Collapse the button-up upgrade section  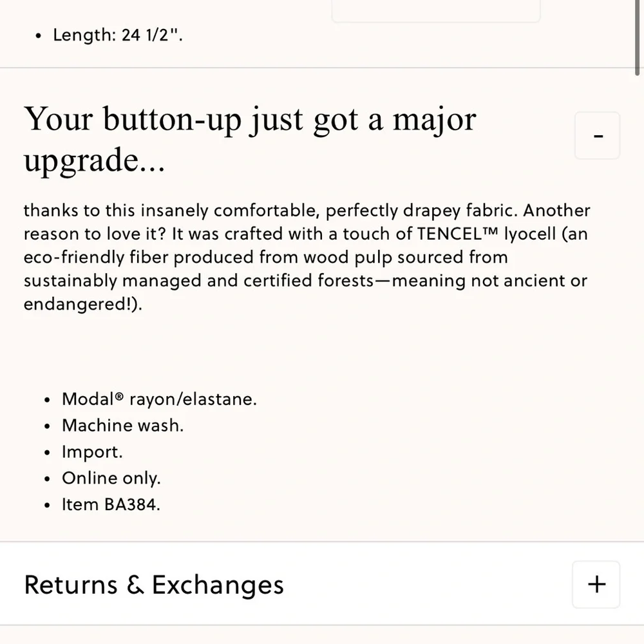(597, 135)
